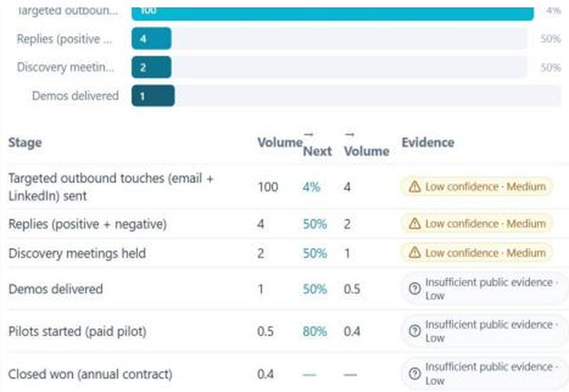This screenshot has height=392, width=569.
Task: Click the Demos delivered funnel bar showing 1
Action: [153, 96]
